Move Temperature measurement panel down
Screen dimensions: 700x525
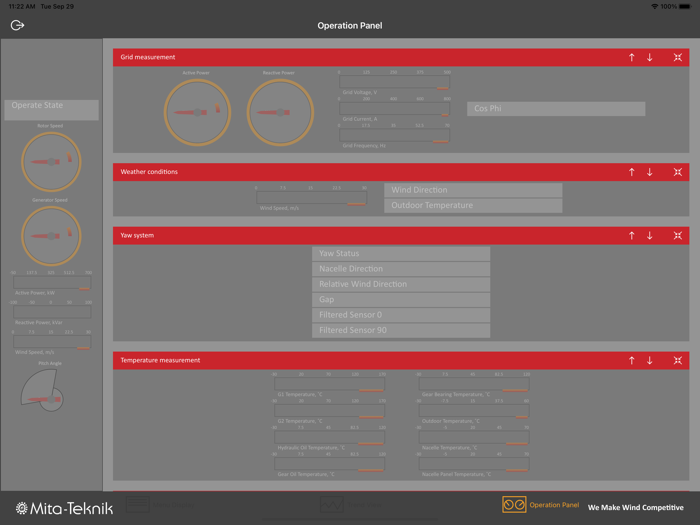coord(650,361)
